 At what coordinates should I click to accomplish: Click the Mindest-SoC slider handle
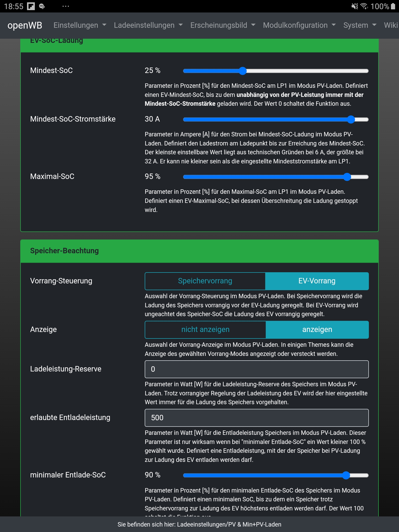242,71
